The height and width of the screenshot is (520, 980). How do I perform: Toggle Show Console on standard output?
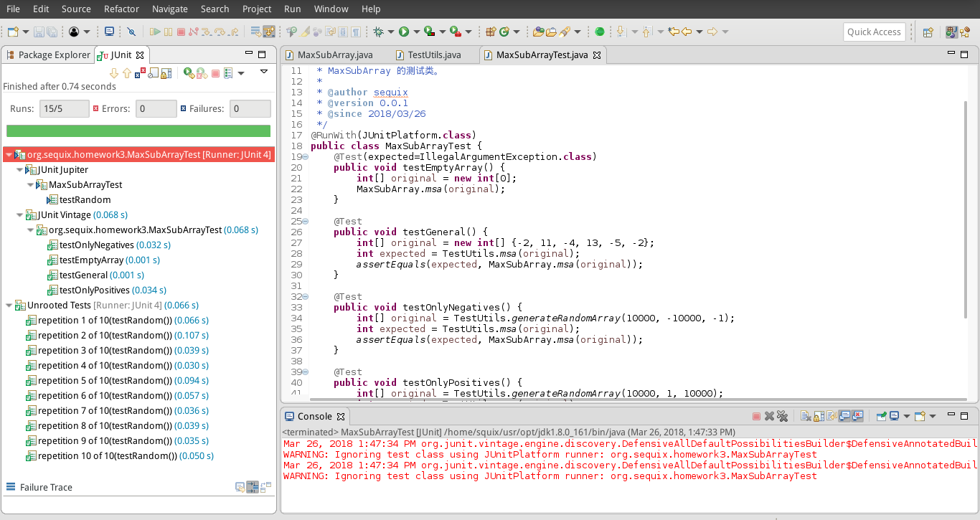tap(844, 416)
